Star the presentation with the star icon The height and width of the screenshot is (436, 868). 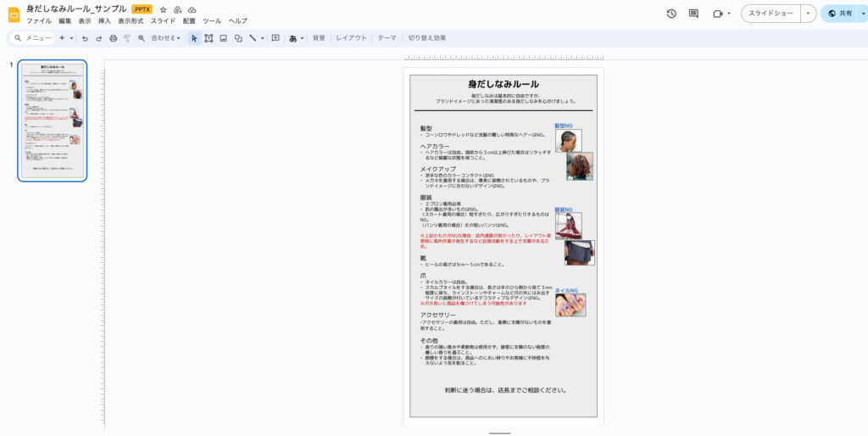tap(164, 10)
